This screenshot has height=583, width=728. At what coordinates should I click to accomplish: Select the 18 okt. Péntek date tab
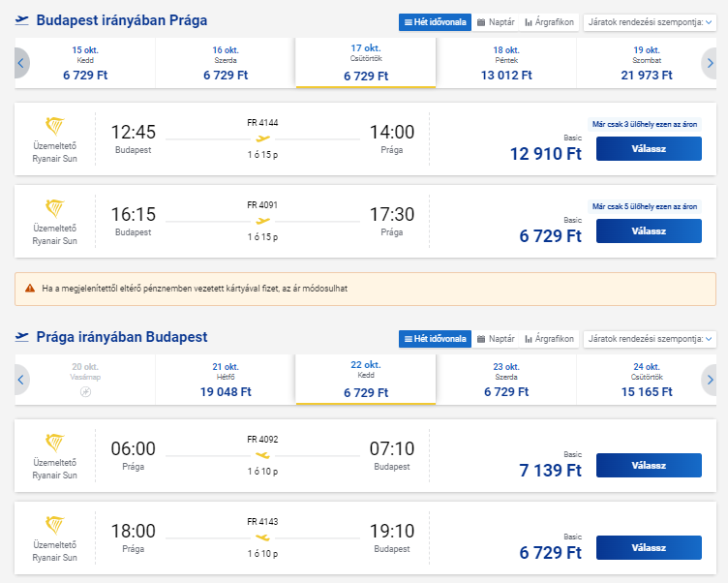point(506,63)
